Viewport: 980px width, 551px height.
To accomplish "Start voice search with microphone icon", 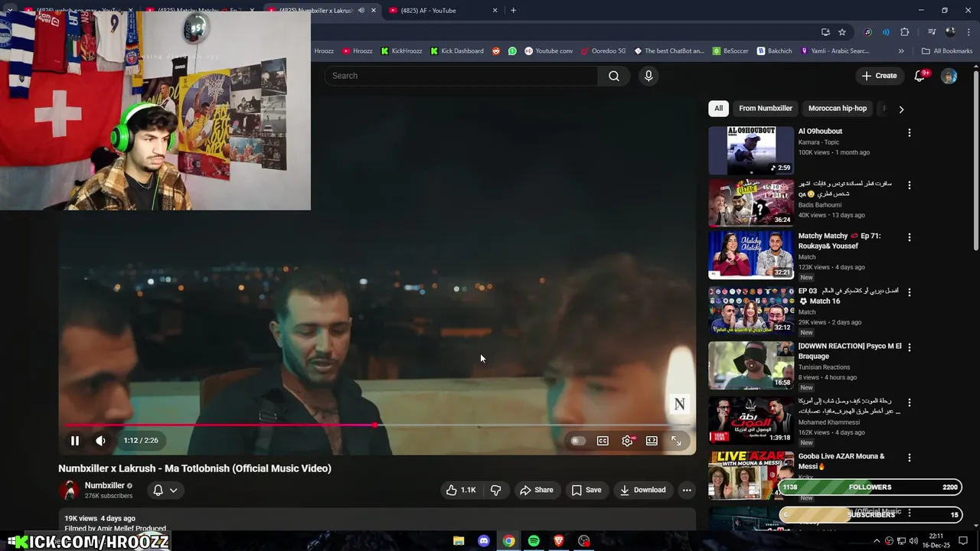I will point(648,76).
